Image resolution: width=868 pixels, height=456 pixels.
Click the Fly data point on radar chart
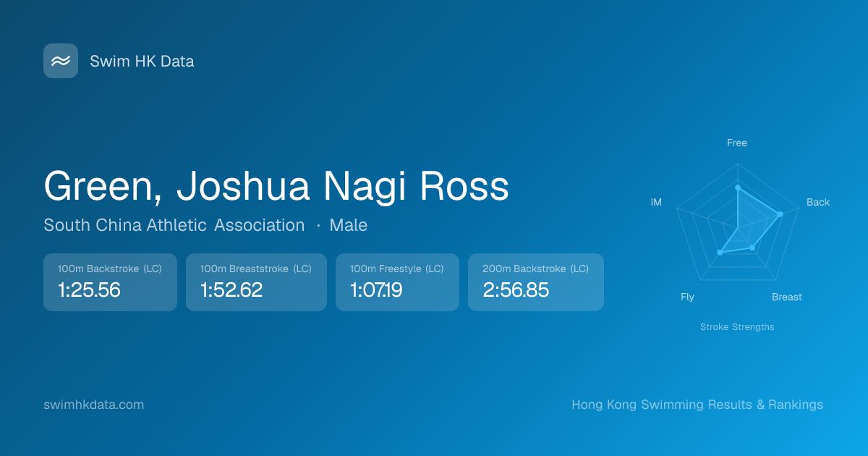(720, 252)
